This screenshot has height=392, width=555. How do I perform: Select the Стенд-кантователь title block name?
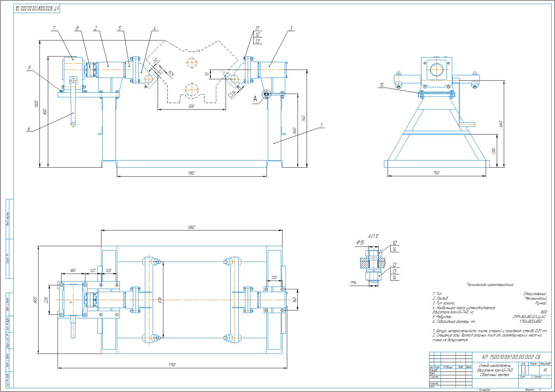click(495, 366)
